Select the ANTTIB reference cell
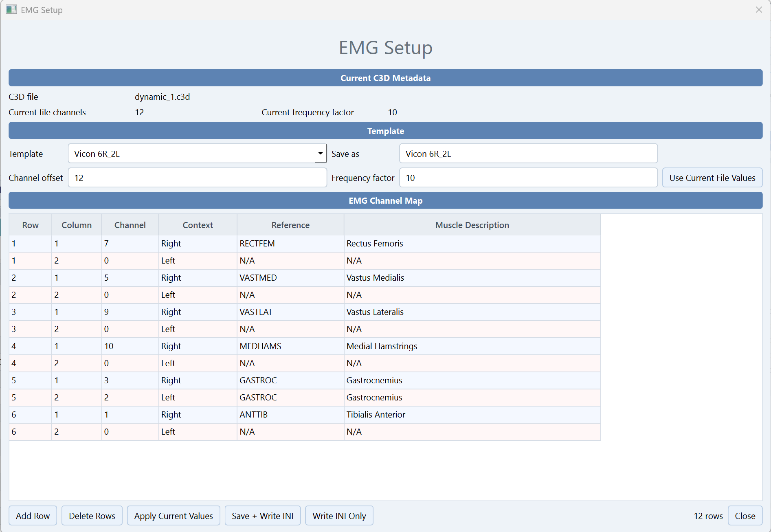This screenshot has height=532, width=771. (290, 415)
